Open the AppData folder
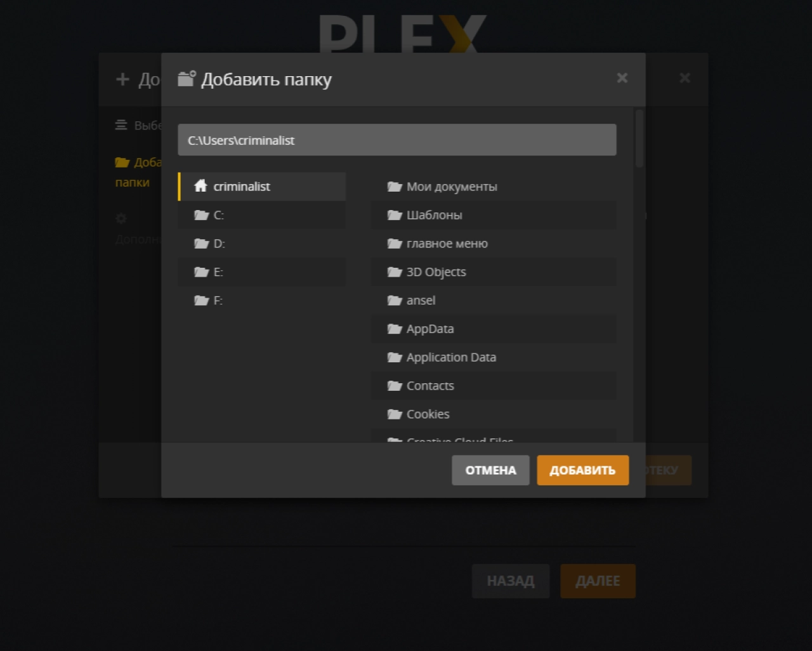 point(494,329)
